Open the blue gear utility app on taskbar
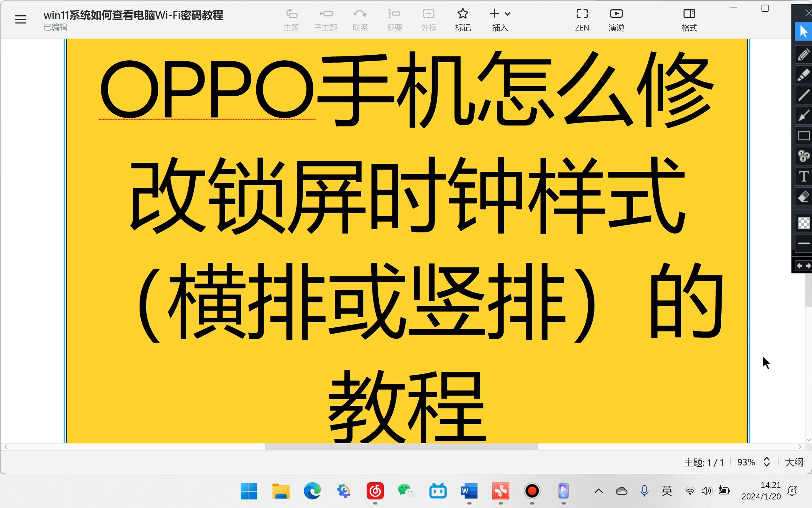This screenshot has height=508, width=812. (344, 491)
